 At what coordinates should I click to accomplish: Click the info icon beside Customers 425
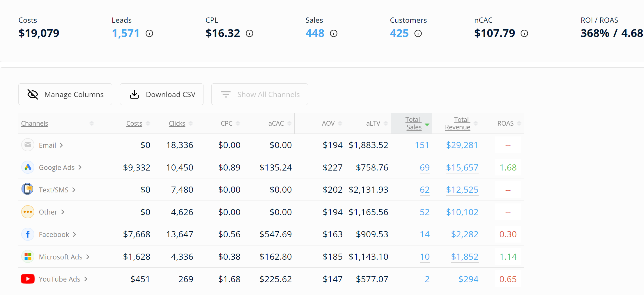click(418, 34)
